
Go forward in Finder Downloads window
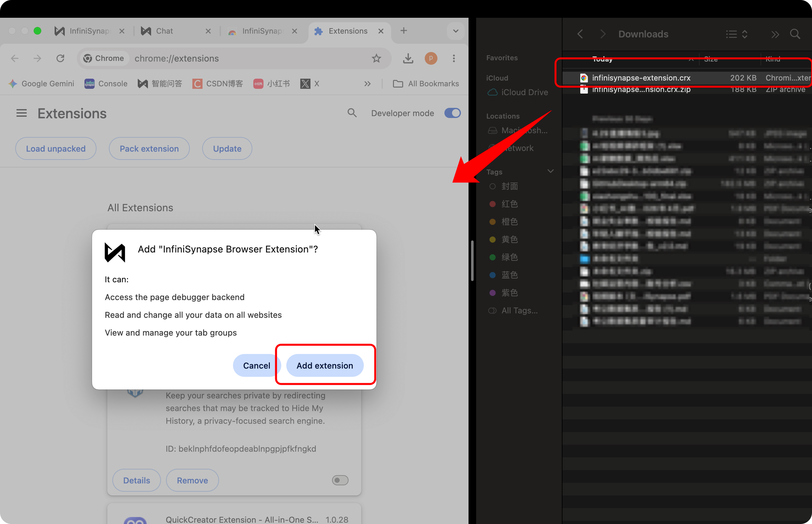pos(603,34)
